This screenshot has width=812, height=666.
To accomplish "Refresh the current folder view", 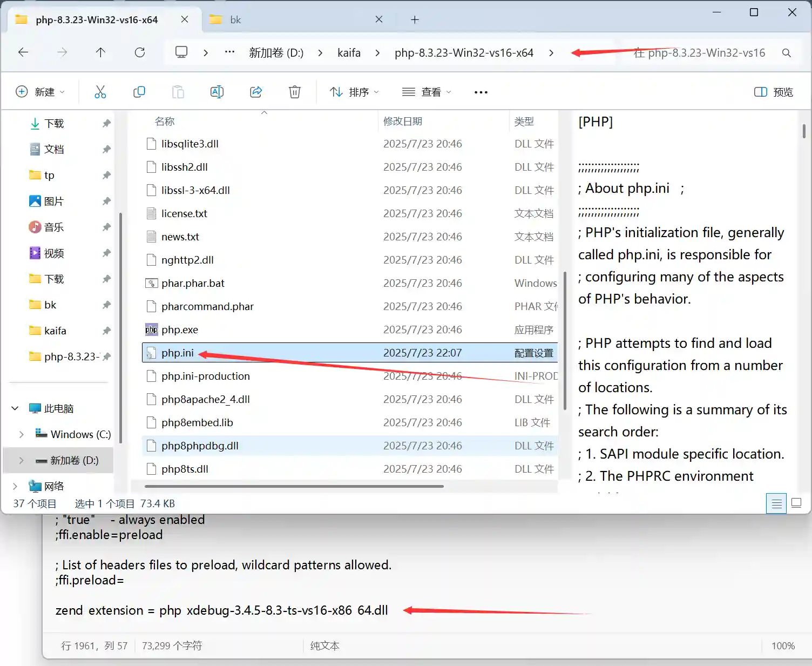I will [140, 52].
